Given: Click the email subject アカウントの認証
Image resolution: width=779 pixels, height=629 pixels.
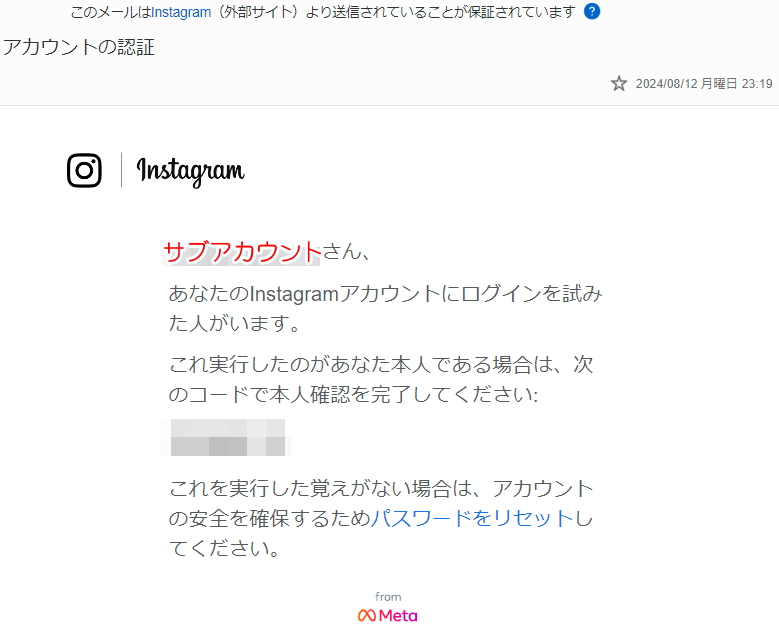Looking at the screenshot, I should tap(79, 47).
